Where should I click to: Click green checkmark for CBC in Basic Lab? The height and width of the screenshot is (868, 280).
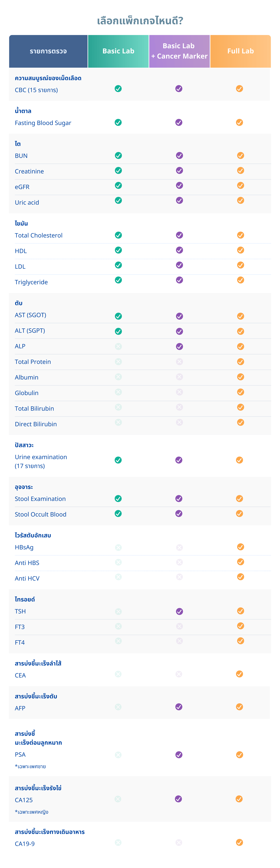[x=118, y=89]
